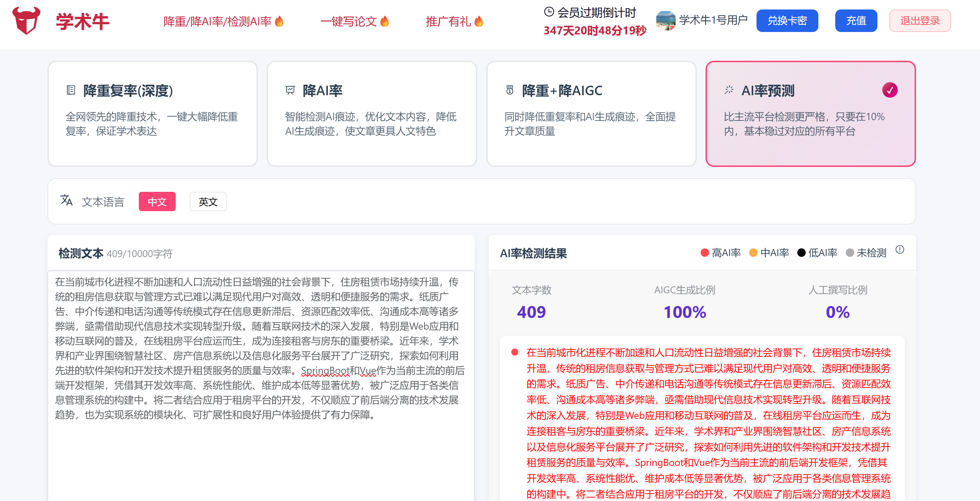Open 降重/降AI率/检测AI率 menu item
Screen dimensions: 980x501
[x=217, y=21]
